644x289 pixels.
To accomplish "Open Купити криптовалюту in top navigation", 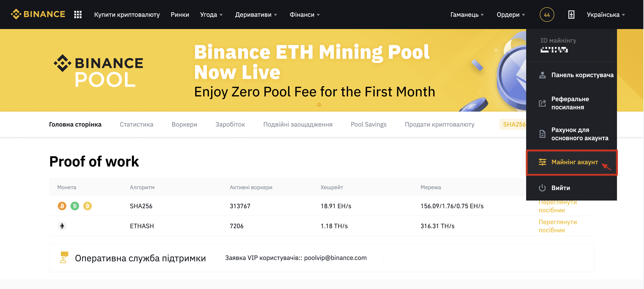I will 127,15.
